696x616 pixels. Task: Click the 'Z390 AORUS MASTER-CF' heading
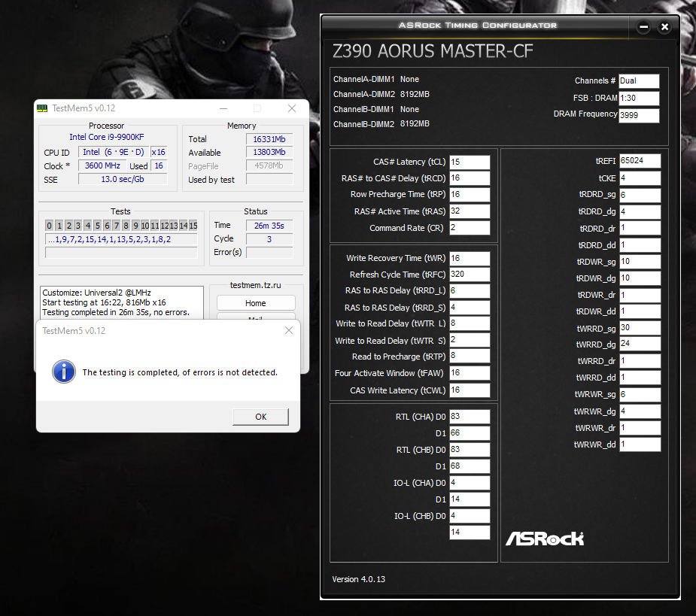point(433,51)
